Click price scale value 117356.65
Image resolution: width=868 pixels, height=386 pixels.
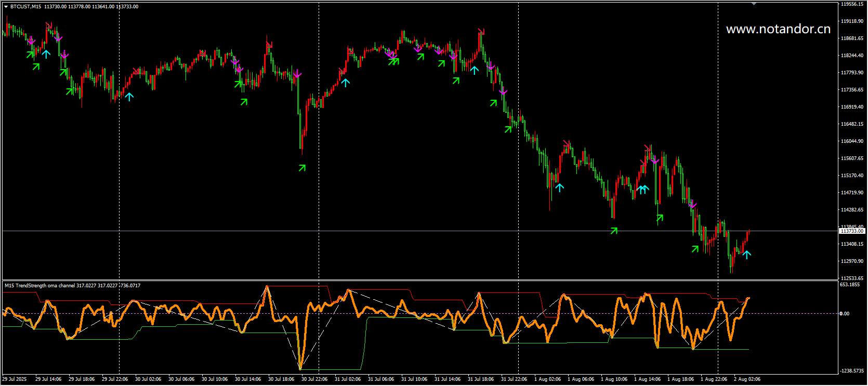(x=852, y=90)
